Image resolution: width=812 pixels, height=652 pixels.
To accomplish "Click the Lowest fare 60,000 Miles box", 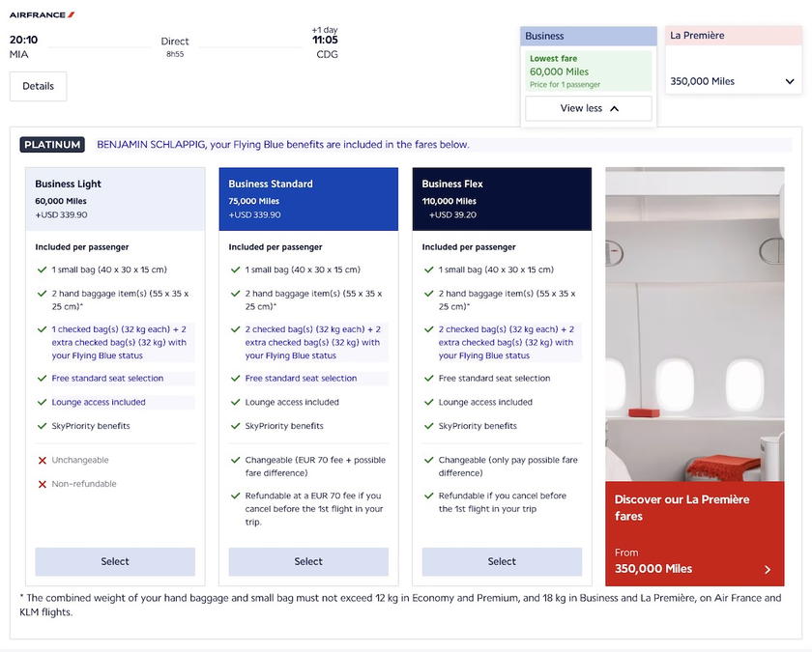I will tap(589, 71).
